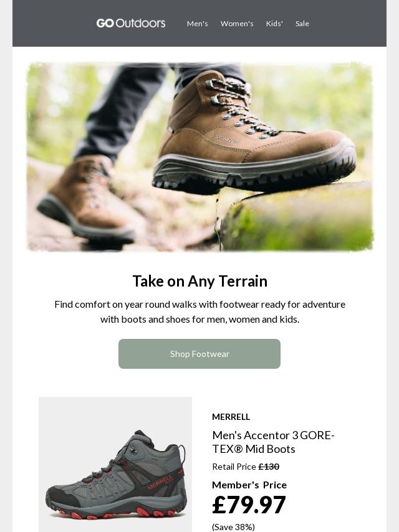
Task: Click the red Merrell logo on the boot
Action: (160, 482)
